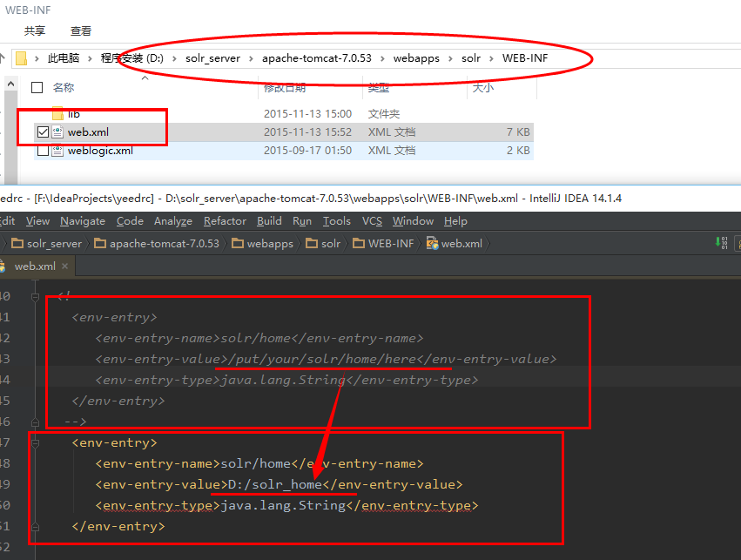Click the web.xml icon in IDEA breadcrumb
This screenshot has width=741, height=560.
(432, 243)
